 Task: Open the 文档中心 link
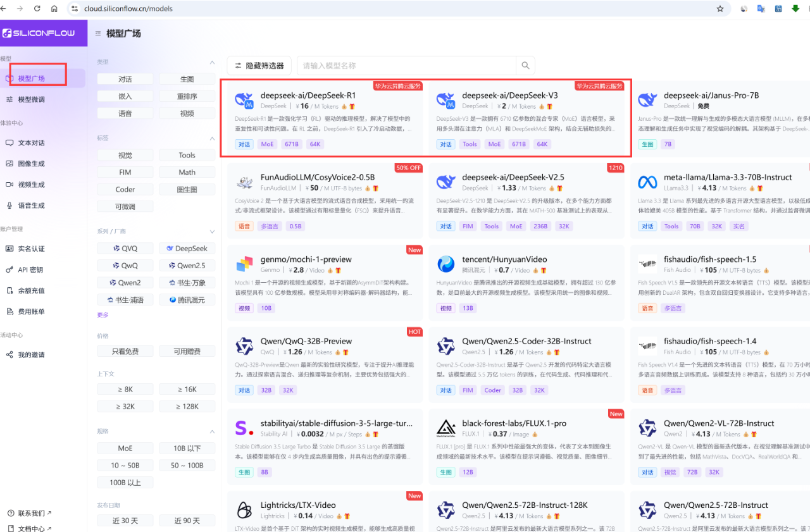point(30,528)
